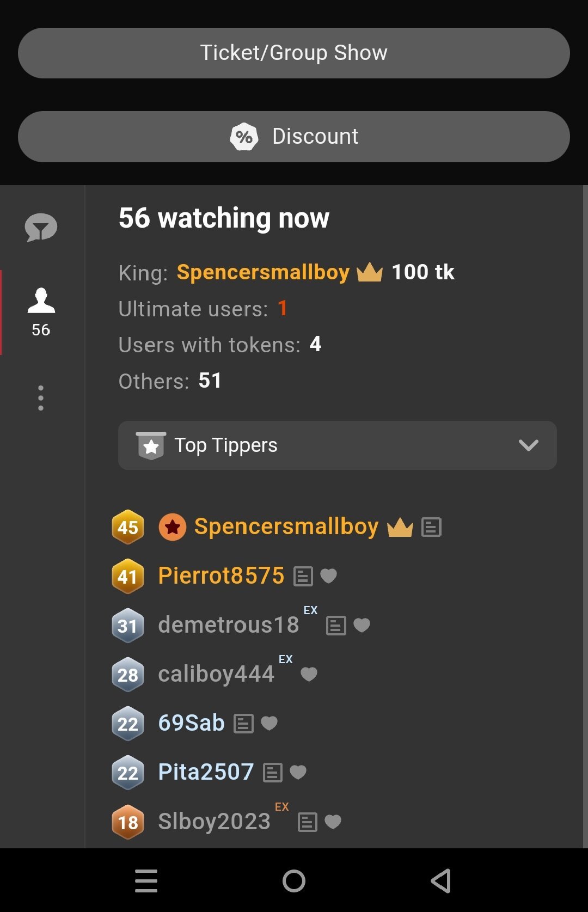Open the three-dot more options menu
Viewport: 588px width, 912px height.
pos(41,398)
